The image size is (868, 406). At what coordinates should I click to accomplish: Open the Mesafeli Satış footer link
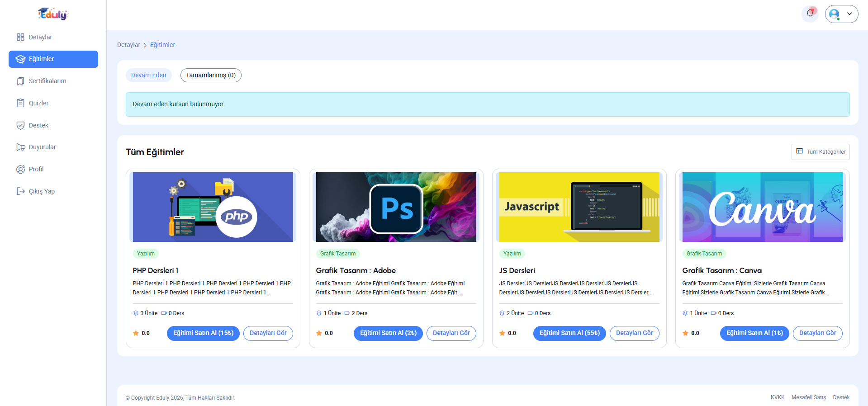pos(809,397)
